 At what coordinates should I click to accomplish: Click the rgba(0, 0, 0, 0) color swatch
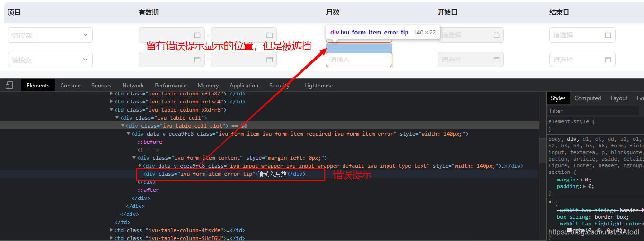pos(569,230)
